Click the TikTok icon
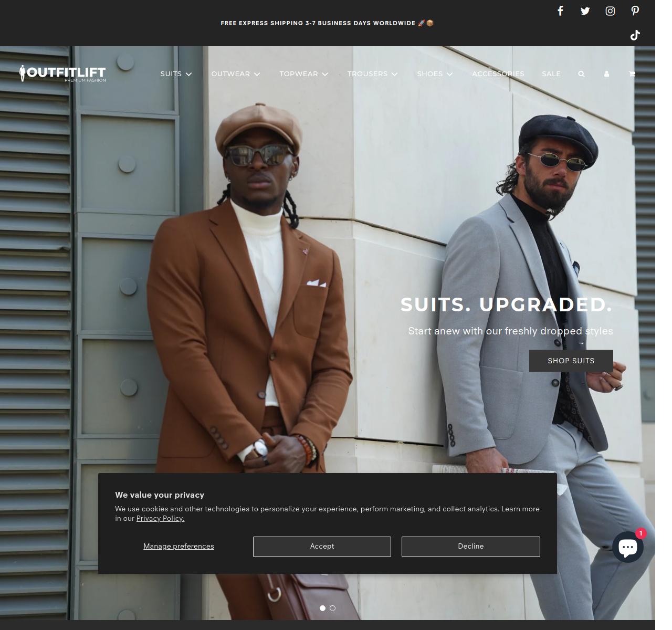This screenshot has height=630, width=672. tap(635, 35)
